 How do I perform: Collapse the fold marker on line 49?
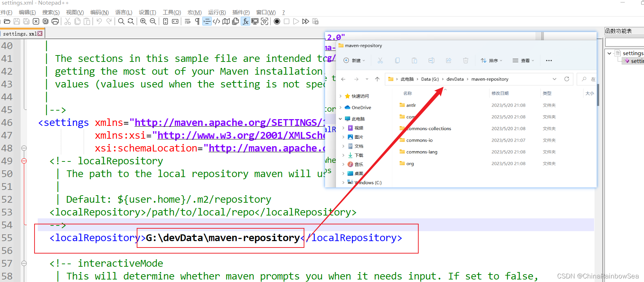[x=24, y=161]
